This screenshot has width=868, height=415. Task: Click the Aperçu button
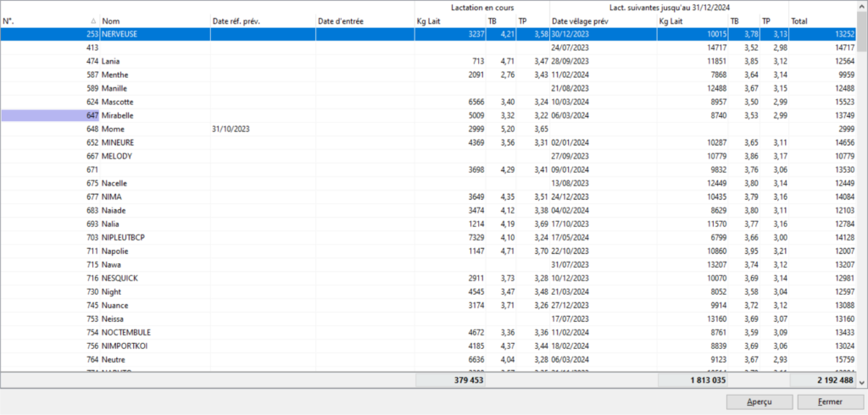[x=759, y=402]
